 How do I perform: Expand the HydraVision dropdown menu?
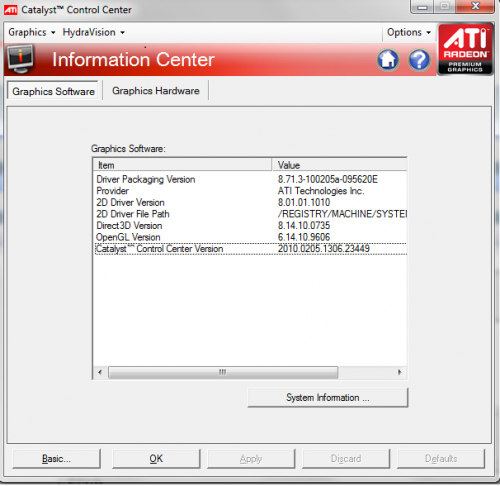click(x=93, y=32)
